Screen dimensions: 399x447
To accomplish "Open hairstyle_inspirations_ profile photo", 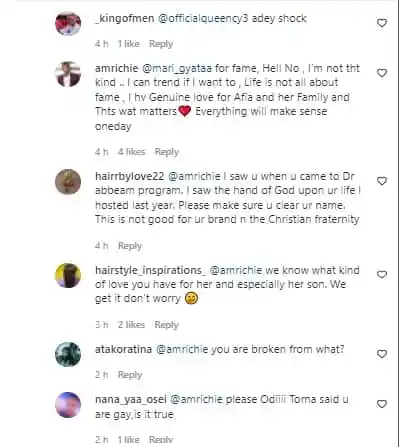I will (68, 275).
